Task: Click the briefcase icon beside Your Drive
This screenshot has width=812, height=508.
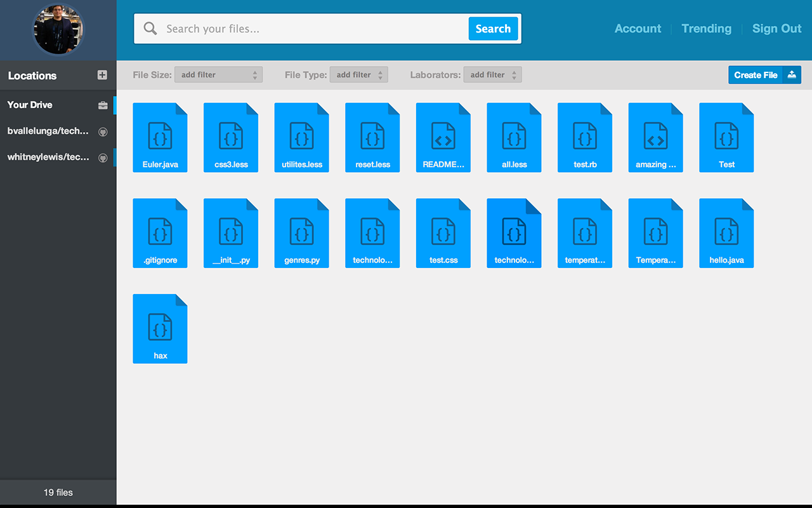Action: tap(103, 105)
